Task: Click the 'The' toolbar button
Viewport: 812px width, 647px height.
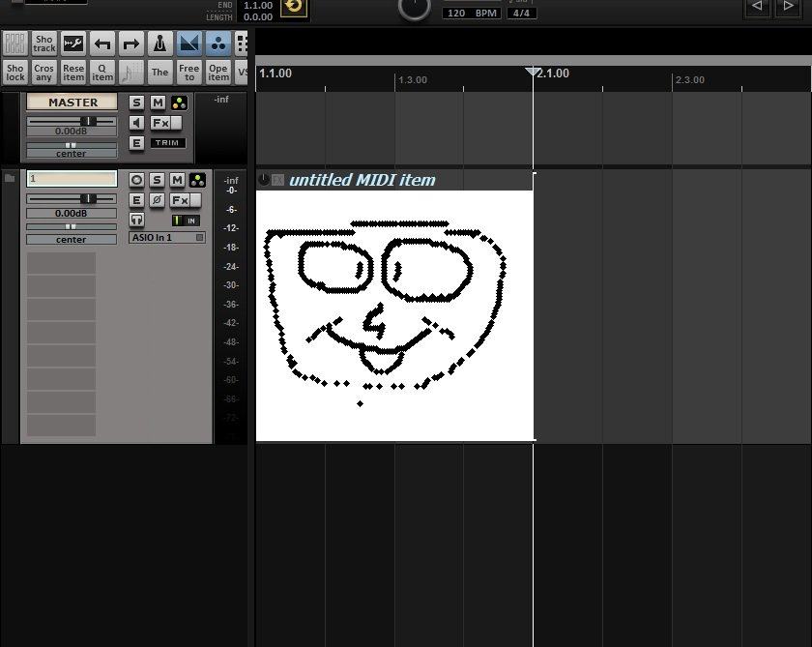Action: [x=160, y=73]
